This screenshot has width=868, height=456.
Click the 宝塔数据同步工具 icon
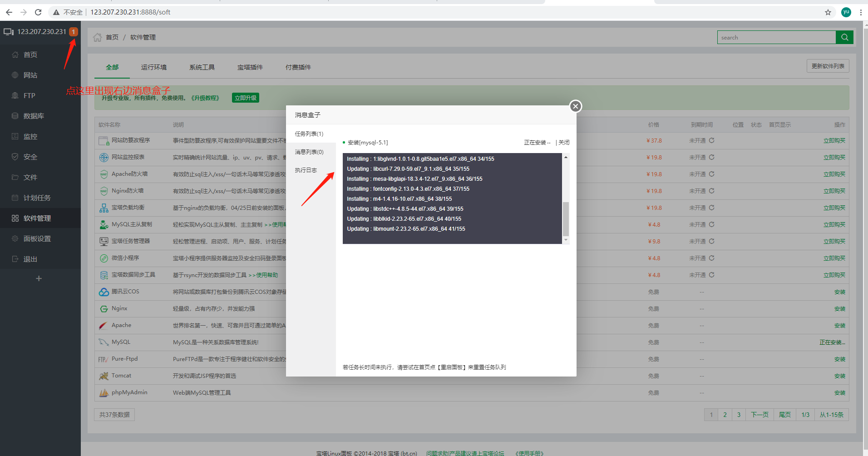tap(104, 275)
